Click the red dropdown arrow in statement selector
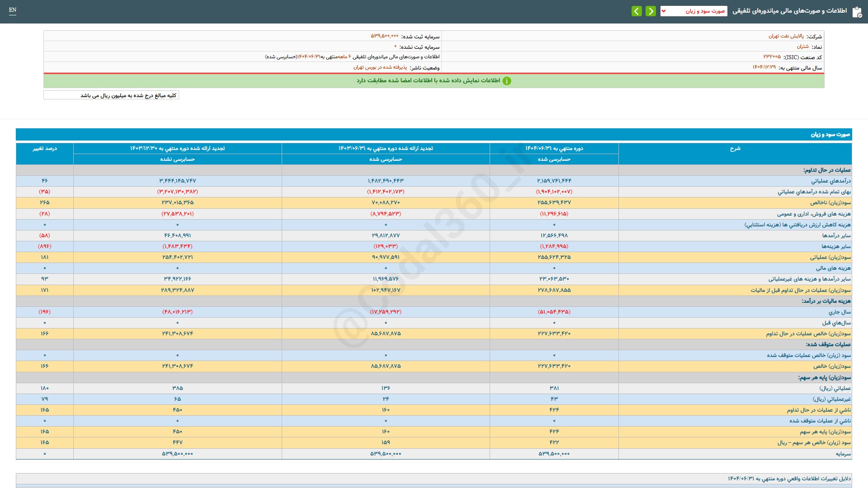868x488 pixels. click(664, 11)
